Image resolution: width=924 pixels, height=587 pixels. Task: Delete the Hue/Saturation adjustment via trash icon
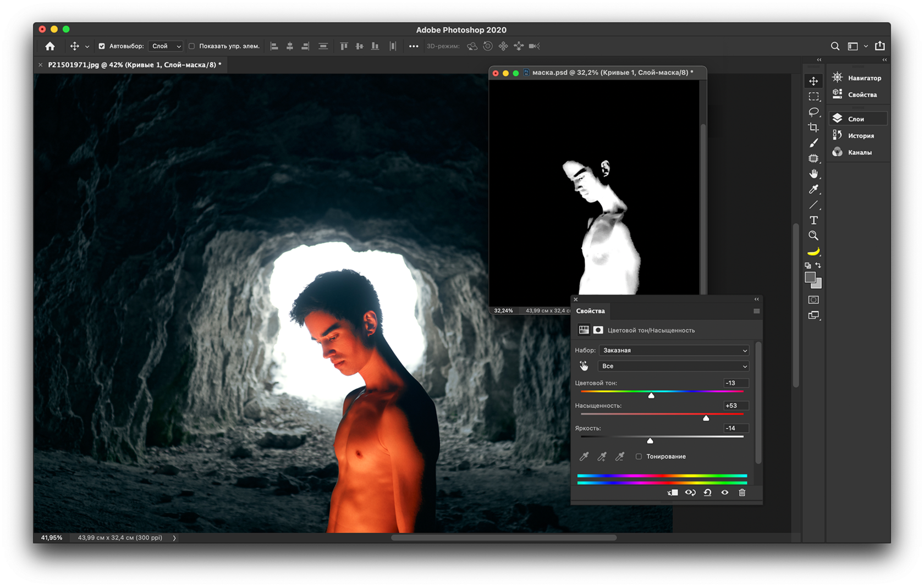[741, 492]
